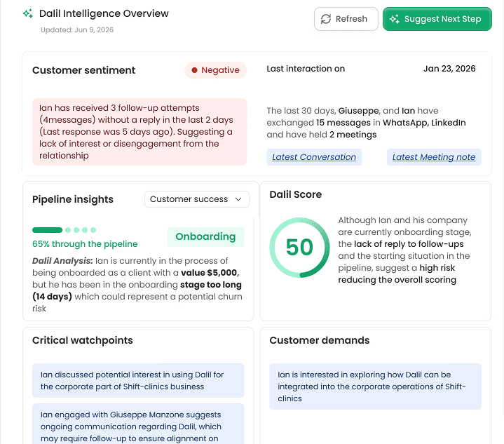The image size is (504, 444).
Task: Click the watchpoint about Shift-clinics corporate part
Action: (x=138, y=381)
